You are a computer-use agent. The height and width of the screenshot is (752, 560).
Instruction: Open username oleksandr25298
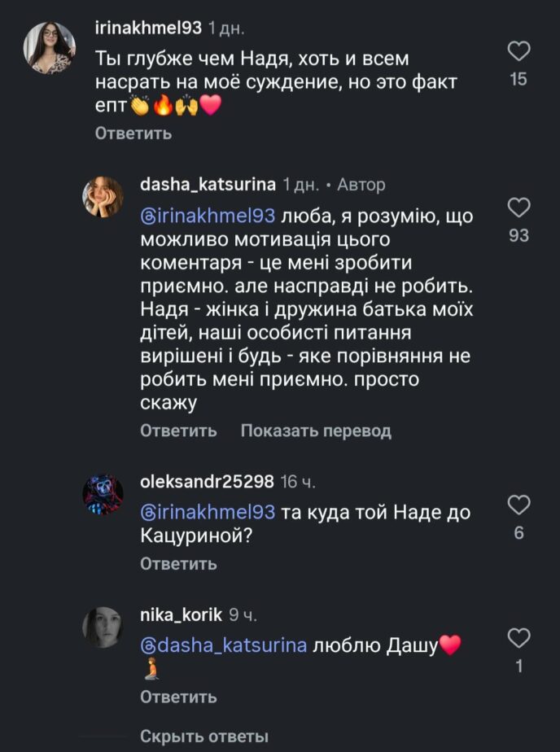coord(207,482)
